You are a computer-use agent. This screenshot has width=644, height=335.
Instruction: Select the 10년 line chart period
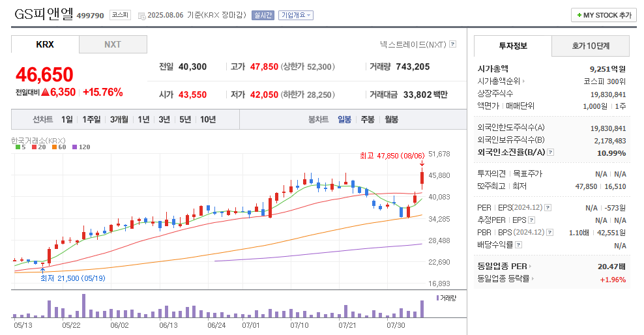208,119
